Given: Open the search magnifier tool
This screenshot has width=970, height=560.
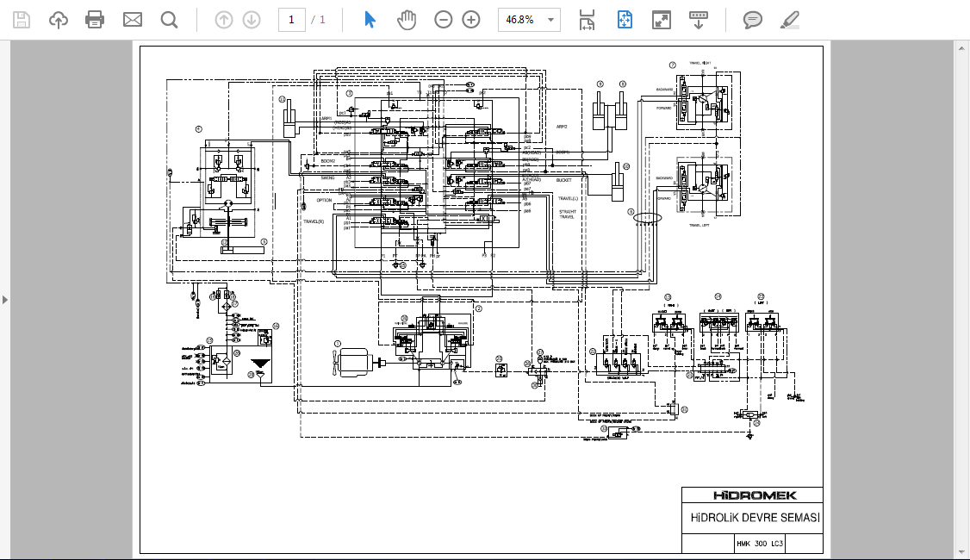Looking at the screenshot, I should (169, 20).
